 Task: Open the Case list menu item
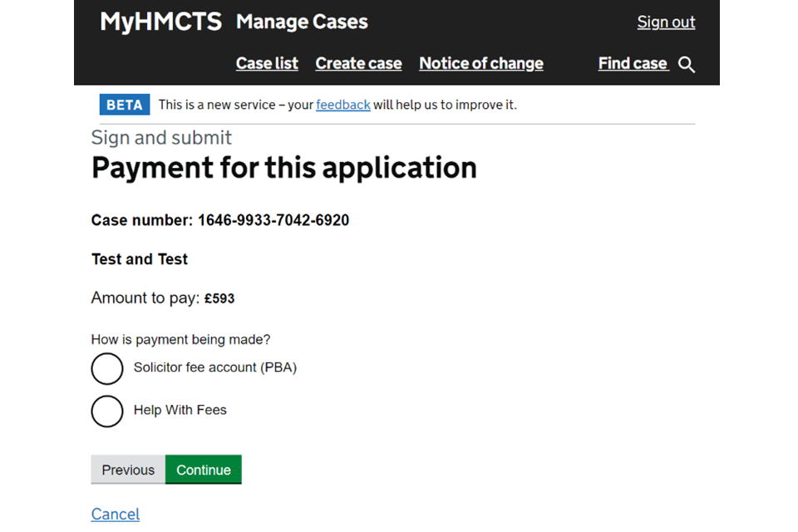(x=267, y=64)
